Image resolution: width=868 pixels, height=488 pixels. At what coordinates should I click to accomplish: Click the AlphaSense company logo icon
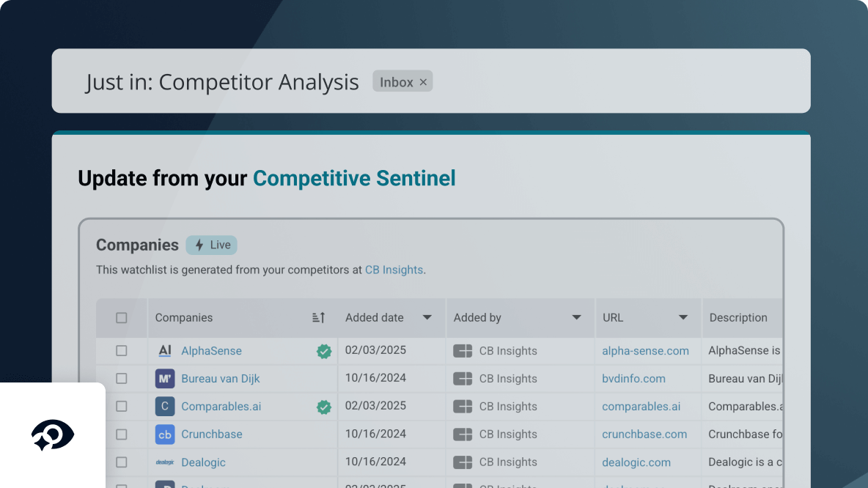pyautogui.click(x=165, y=350)
